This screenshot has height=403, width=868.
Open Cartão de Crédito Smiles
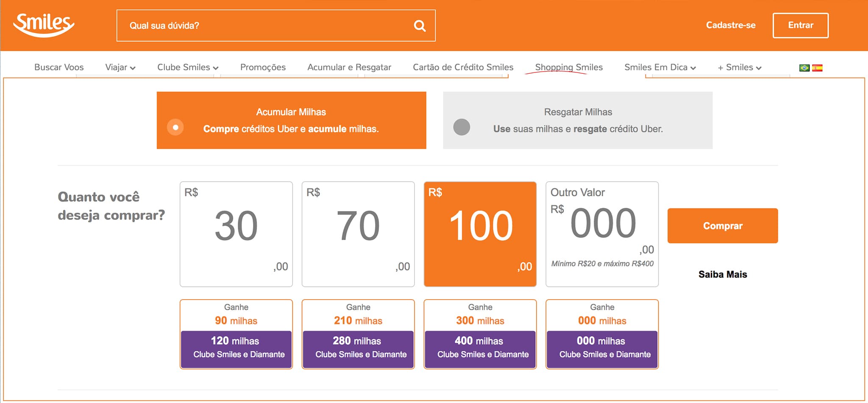463,67
